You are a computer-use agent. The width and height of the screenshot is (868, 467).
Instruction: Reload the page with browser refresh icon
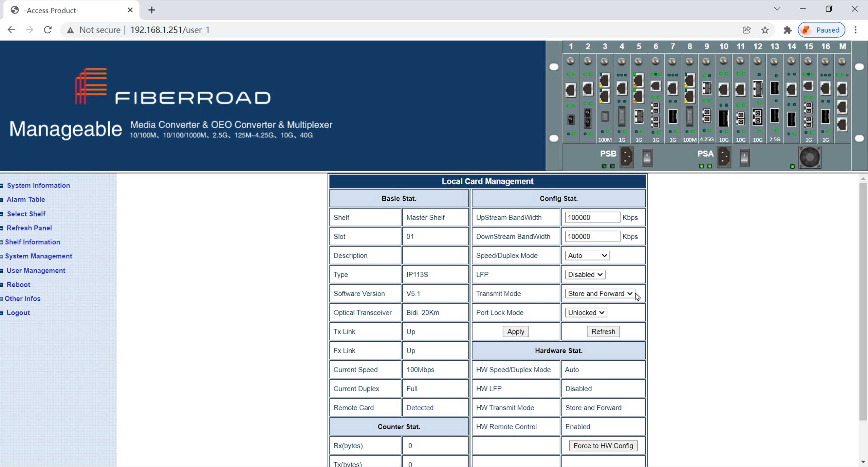point(48,30)
